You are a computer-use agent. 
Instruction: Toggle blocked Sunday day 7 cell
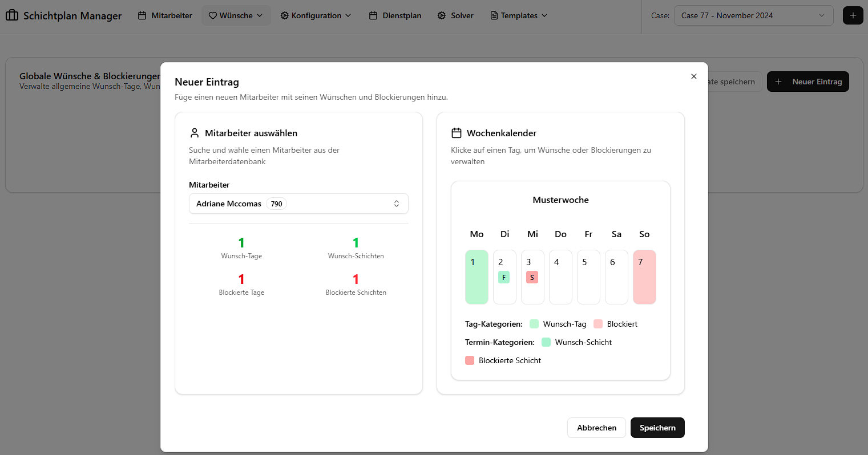644,277
